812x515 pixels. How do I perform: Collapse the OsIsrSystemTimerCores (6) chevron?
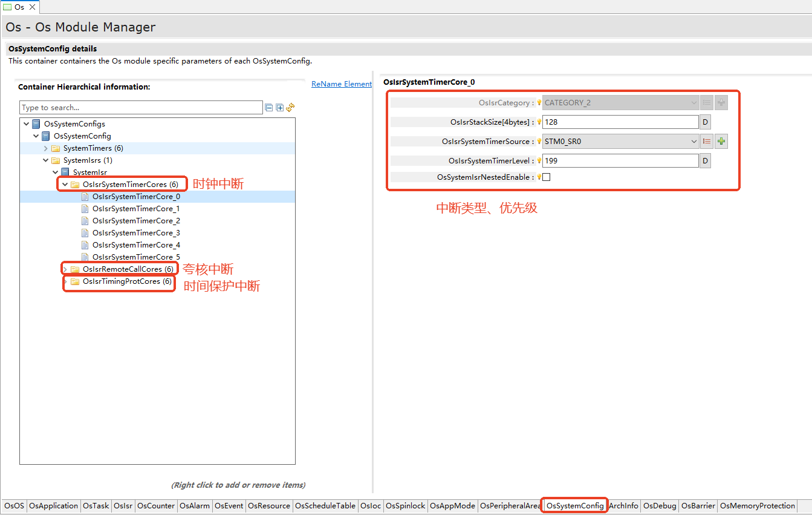point(65,185)
